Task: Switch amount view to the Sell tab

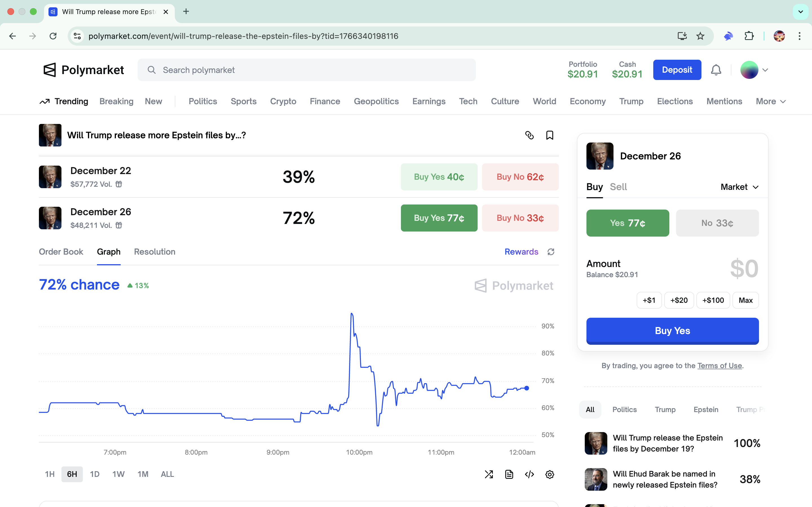Action: 618,187
